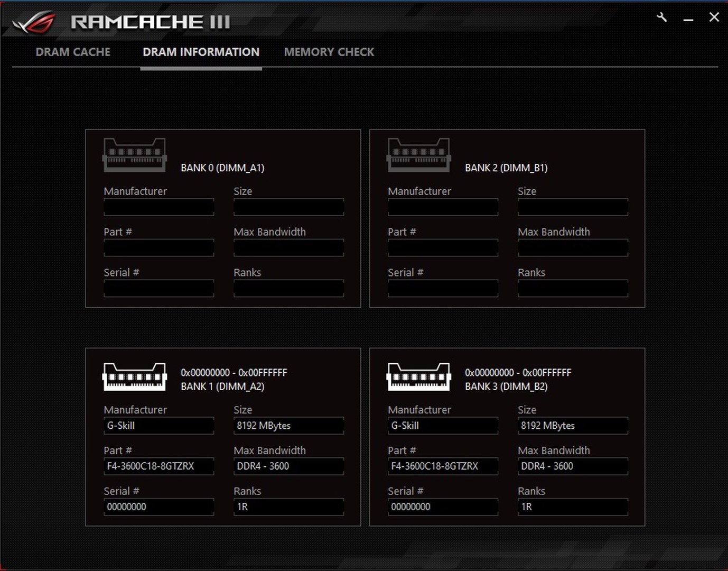Click the RAMCACHE III title text
This screenshot has width=728, height=571.
tap(151, 22)
